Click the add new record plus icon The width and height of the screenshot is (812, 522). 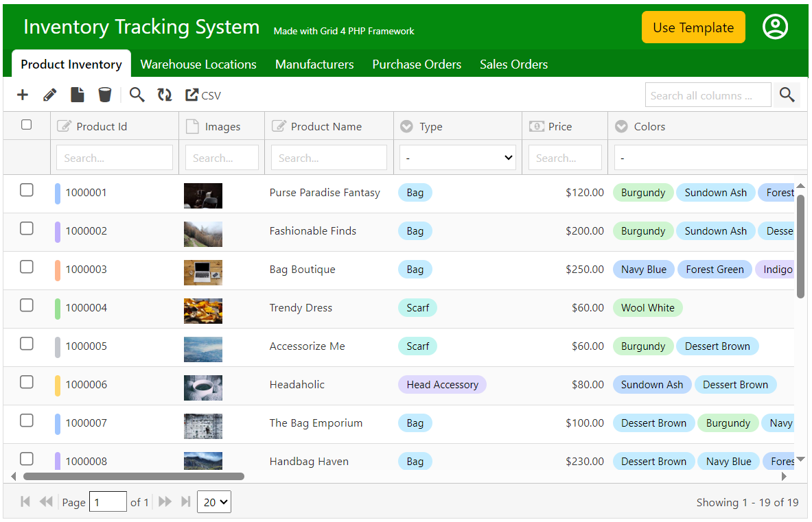point(23,95)
